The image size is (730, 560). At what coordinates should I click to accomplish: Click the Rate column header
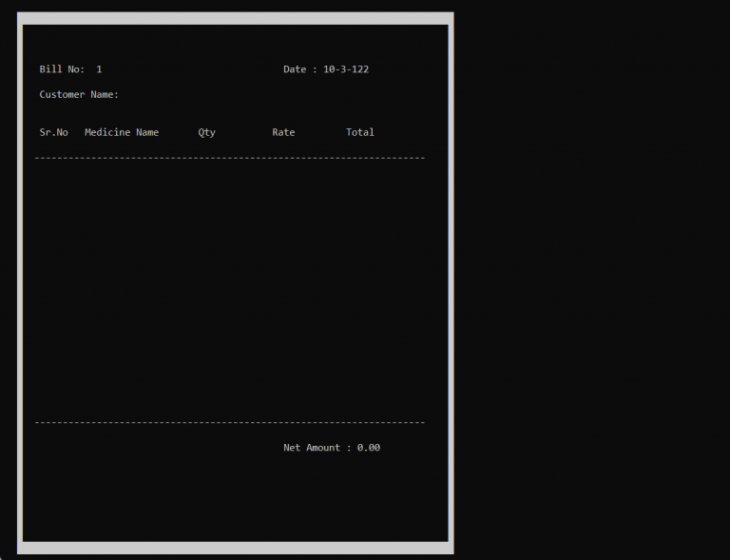pos(283,132)
